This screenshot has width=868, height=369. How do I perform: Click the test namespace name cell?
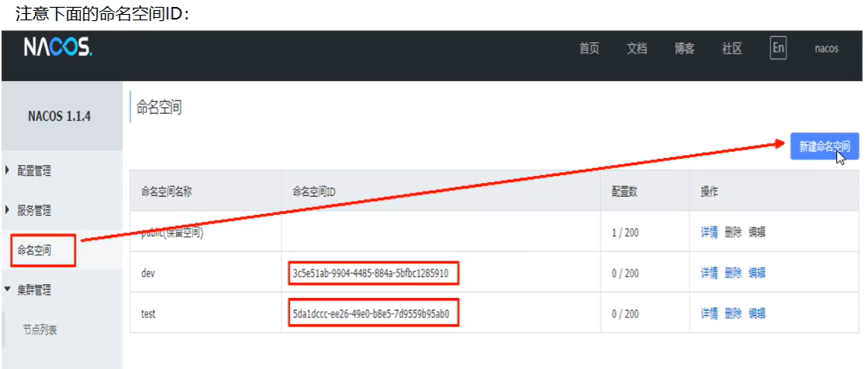click(x=205, y=314)
